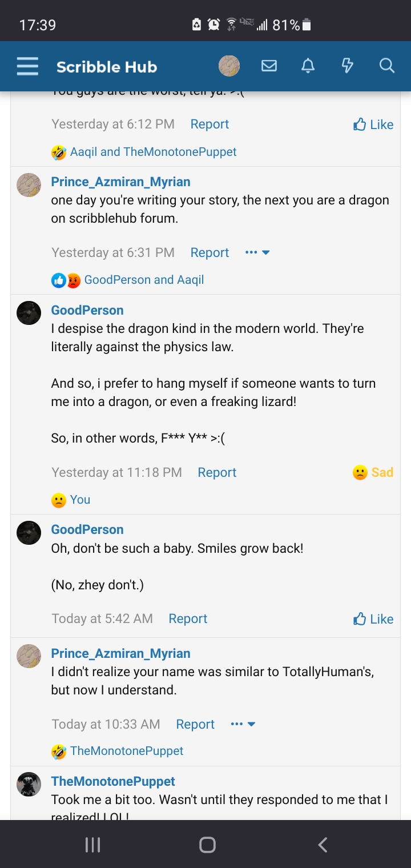Like the comment posted at 6:12 PM

(373, 124)
